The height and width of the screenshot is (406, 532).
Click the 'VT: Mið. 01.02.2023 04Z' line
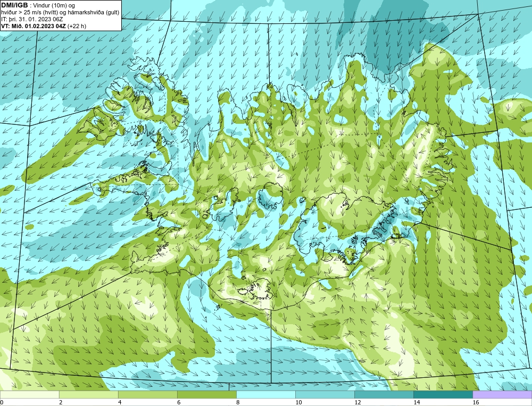coord(34,26)
